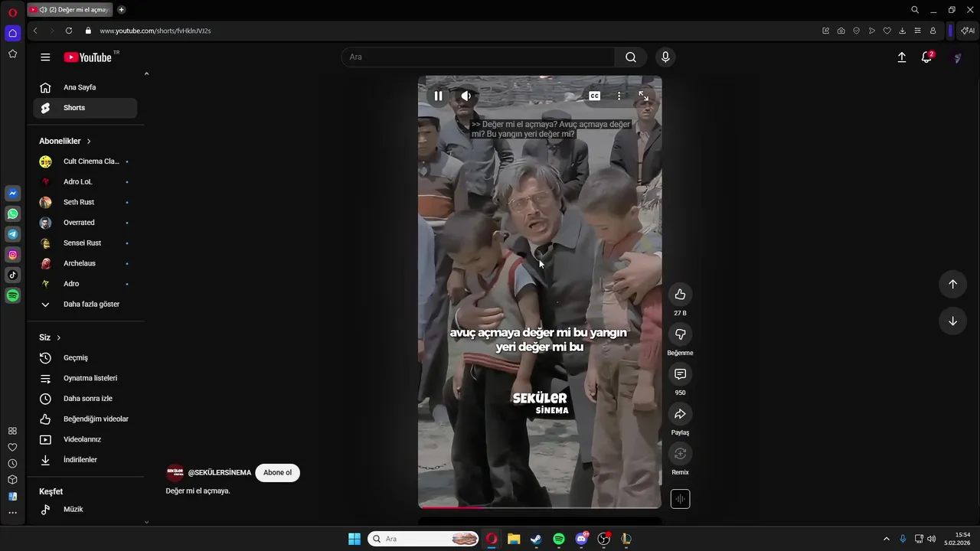Open Opera snapshot camera icon
This screenshot has width=980, height=551.
pos(841,31)
